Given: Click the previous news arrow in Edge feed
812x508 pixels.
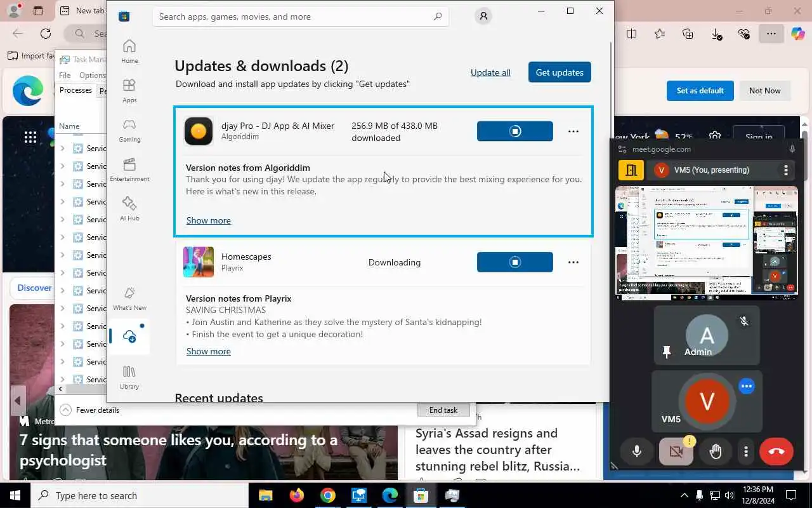Looking at the screenshot, I should tap(18, 401).
